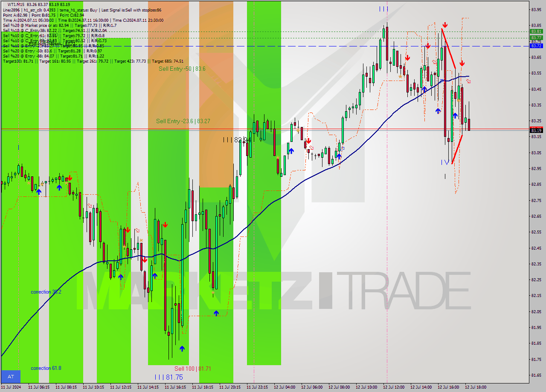Click the 83.55 price scale value

point(536,73)
